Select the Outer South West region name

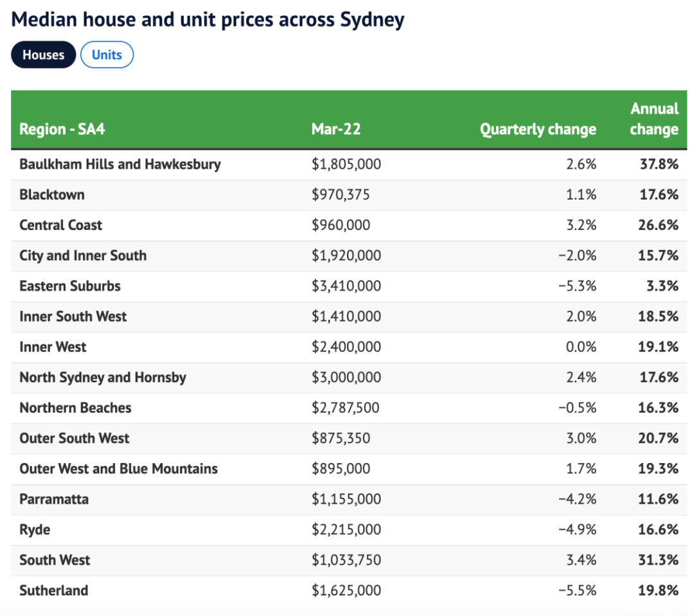click(75, 439)
